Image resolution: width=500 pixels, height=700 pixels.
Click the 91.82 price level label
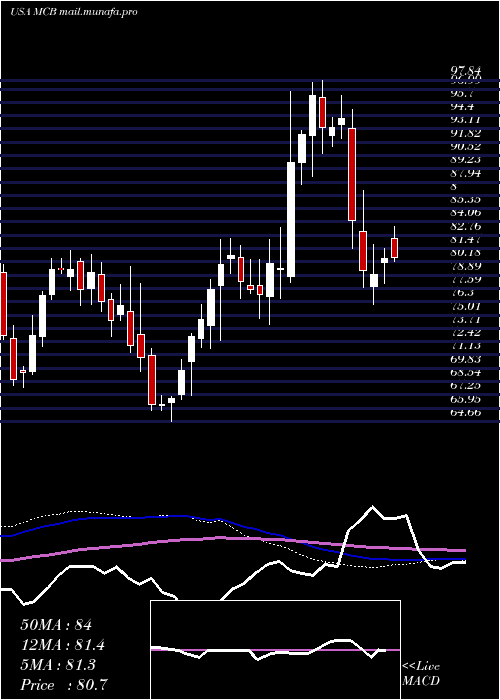coord(466,133)
